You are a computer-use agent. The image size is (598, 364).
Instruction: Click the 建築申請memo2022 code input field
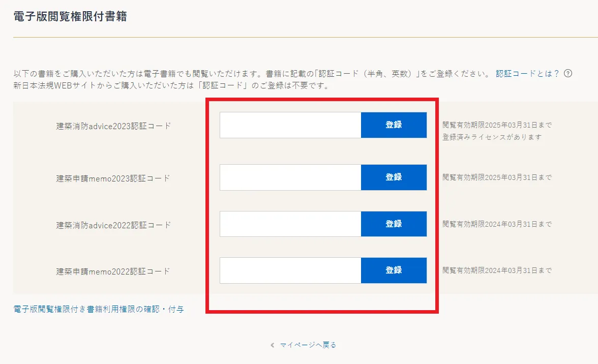[290, 270]
